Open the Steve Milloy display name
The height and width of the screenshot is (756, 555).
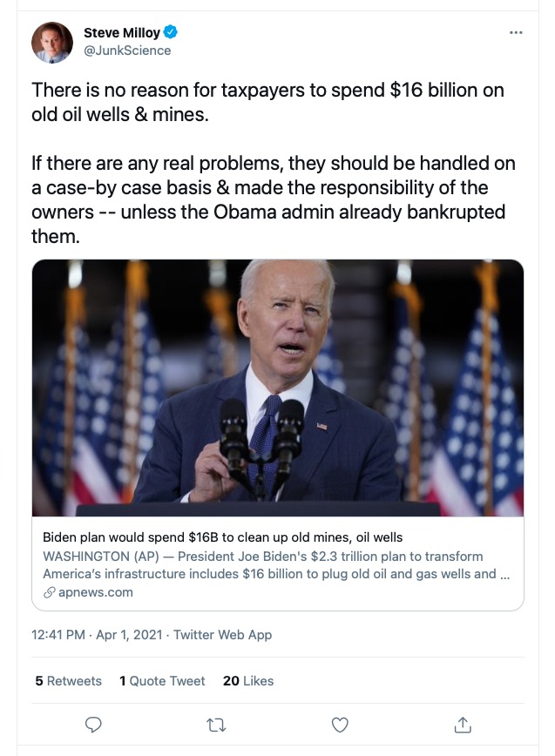tap(121, 33)
